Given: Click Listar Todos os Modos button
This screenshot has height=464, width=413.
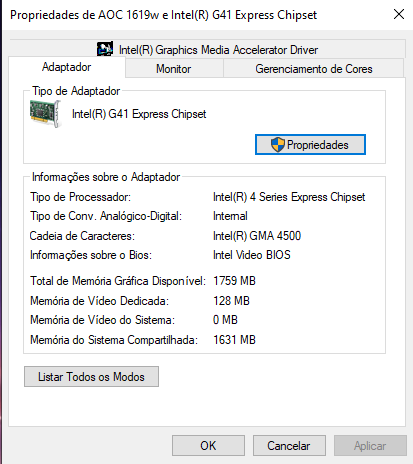Looking at the screenshot, I should [91, 377].
